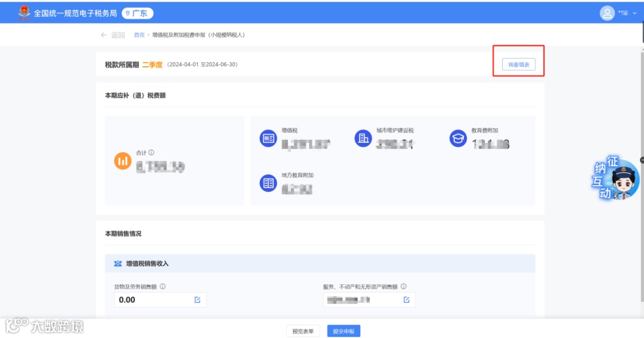Click the info icon beside 服务、不动产和无形资产销售额
Screen dimensions: 644x338
point(403,287)
